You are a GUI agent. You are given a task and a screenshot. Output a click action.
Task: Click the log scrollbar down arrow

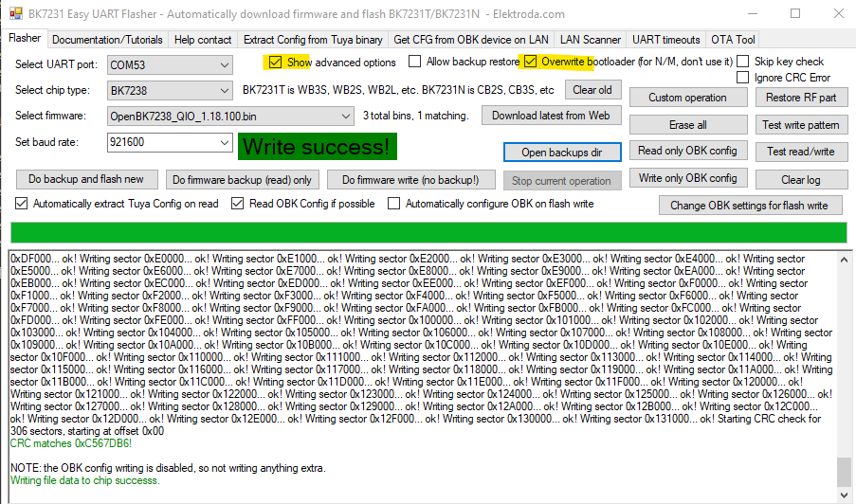click(x=845, y=495)
